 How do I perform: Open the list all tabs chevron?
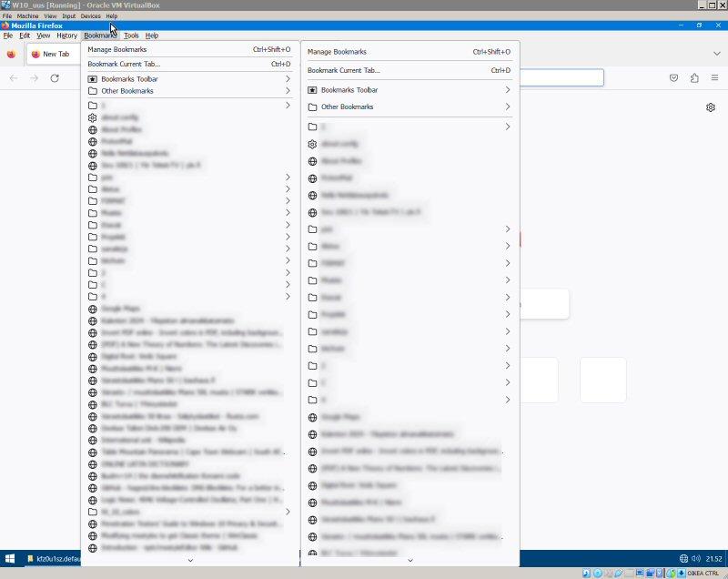717,54
